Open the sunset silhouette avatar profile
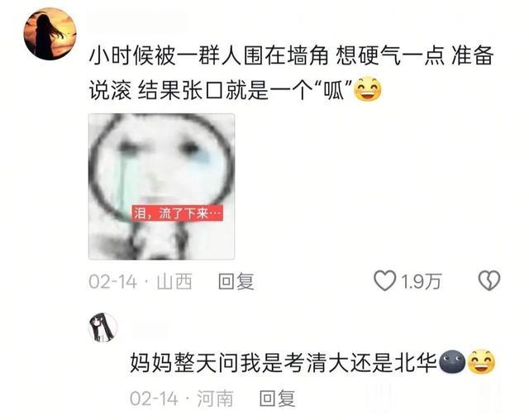 coord(50,34)
